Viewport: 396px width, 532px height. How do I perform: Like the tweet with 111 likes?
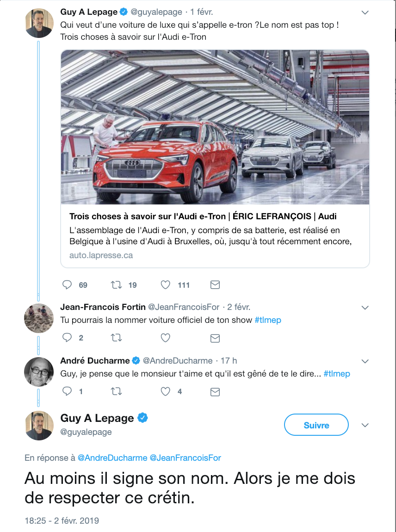coord(165,285)
